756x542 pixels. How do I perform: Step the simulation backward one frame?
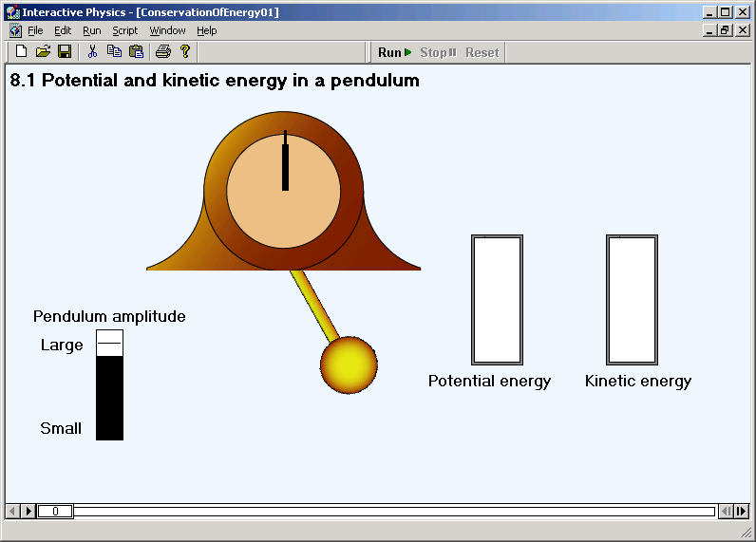coord(727,511)
